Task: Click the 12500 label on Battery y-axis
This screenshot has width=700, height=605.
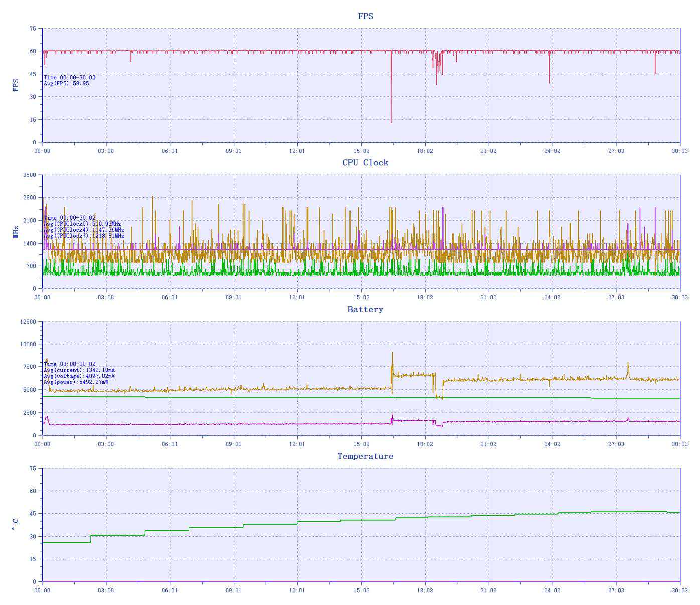Action: point(28,322)
